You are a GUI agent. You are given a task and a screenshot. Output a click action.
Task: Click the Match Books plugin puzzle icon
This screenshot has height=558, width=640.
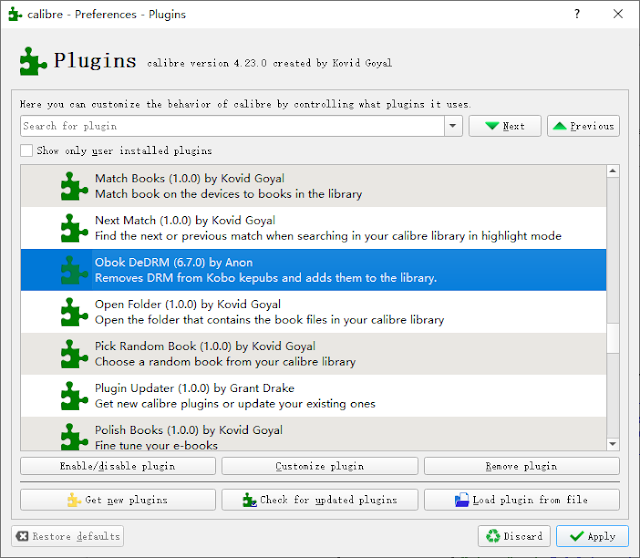74,186
